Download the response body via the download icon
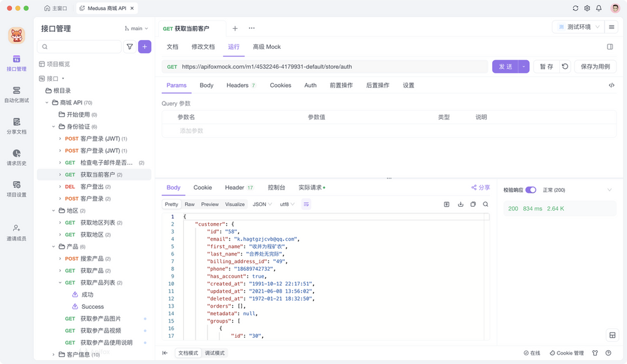Screen dimensions: 627x364 461,204
